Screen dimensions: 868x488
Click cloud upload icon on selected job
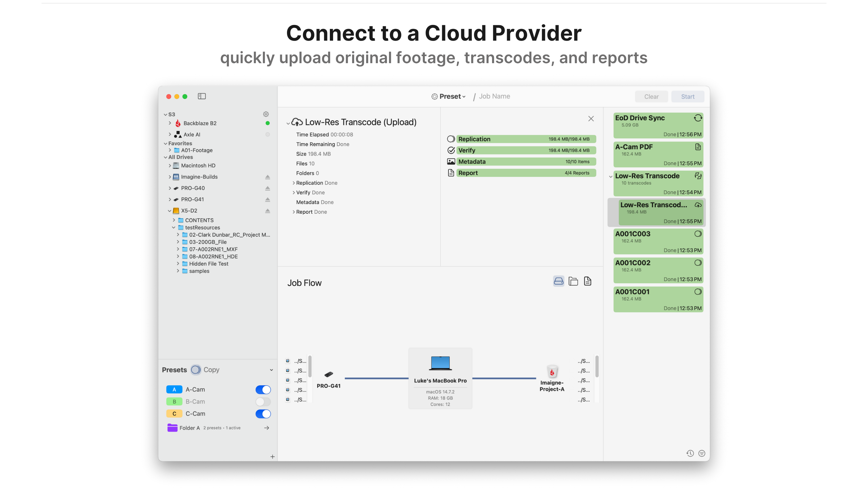click(698, 205)
